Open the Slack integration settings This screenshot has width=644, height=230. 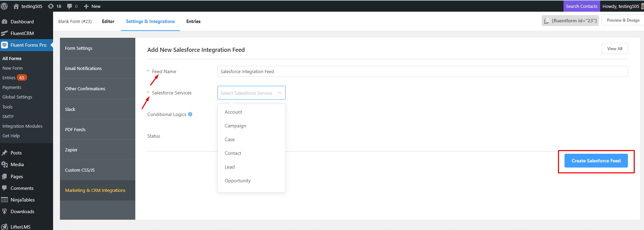coord(98,109)
